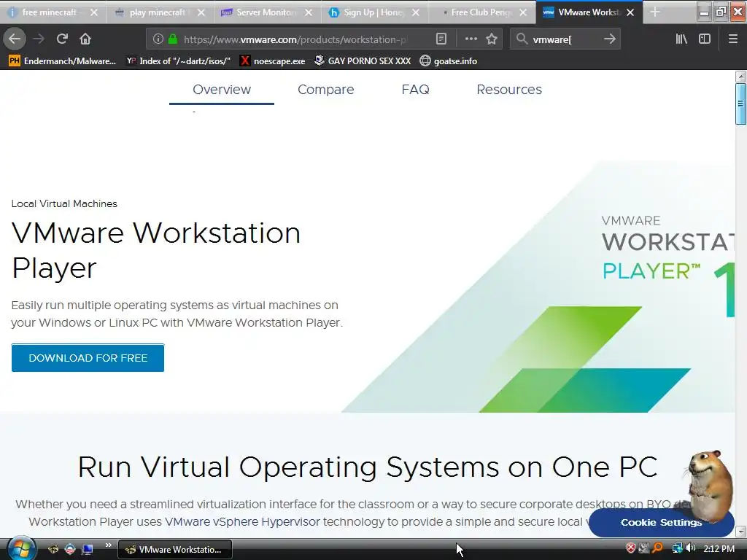Image resolution: width=747 pixels, height=560 pixels.
Task: Select the Resources page tab
Action: click(509, 90)
